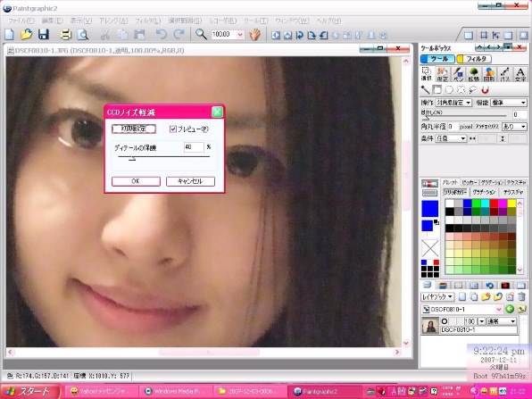Open the zoom percentage 100.00 dropdown

[240, 34]
